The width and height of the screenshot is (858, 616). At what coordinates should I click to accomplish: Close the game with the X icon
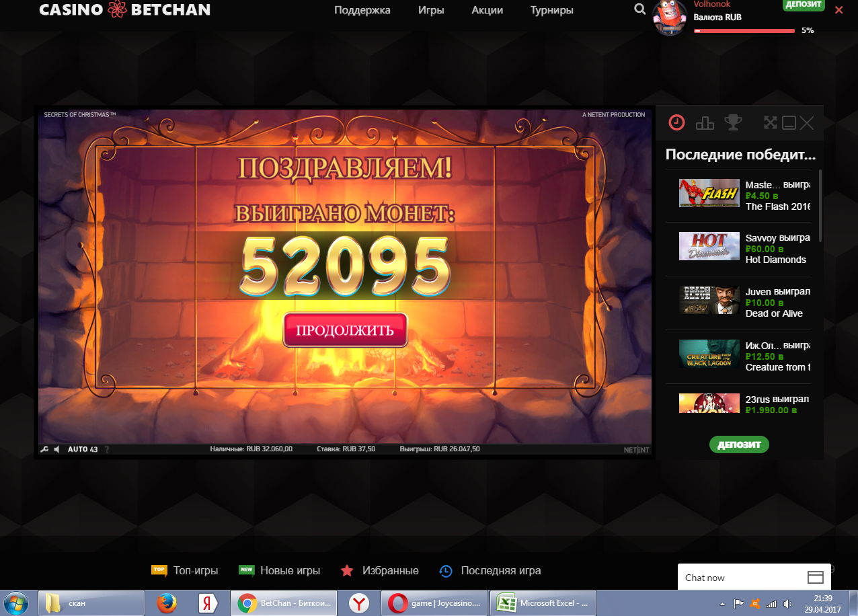tap(807, 122)
